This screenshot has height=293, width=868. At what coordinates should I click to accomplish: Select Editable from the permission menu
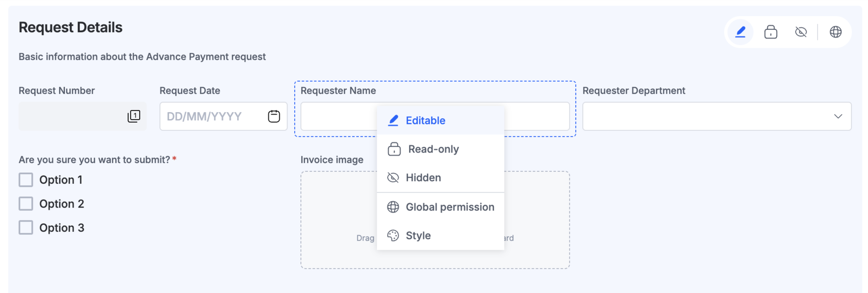pyautogui.click(x=425, y=120)
